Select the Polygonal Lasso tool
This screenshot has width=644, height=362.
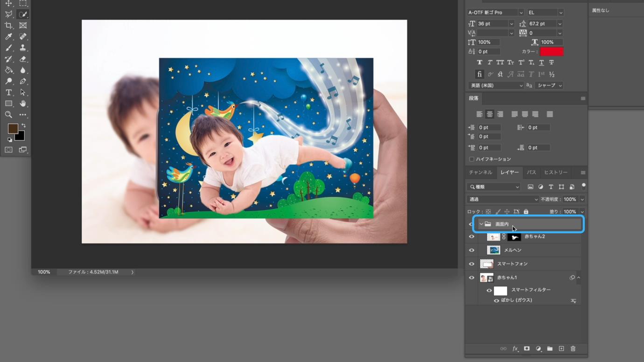[8, 14]
